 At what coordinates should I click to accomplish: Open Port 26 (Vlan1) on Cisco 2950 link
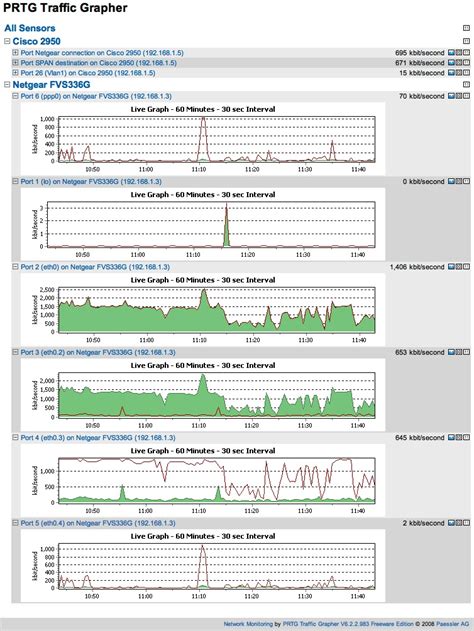[x=88, y=73]
